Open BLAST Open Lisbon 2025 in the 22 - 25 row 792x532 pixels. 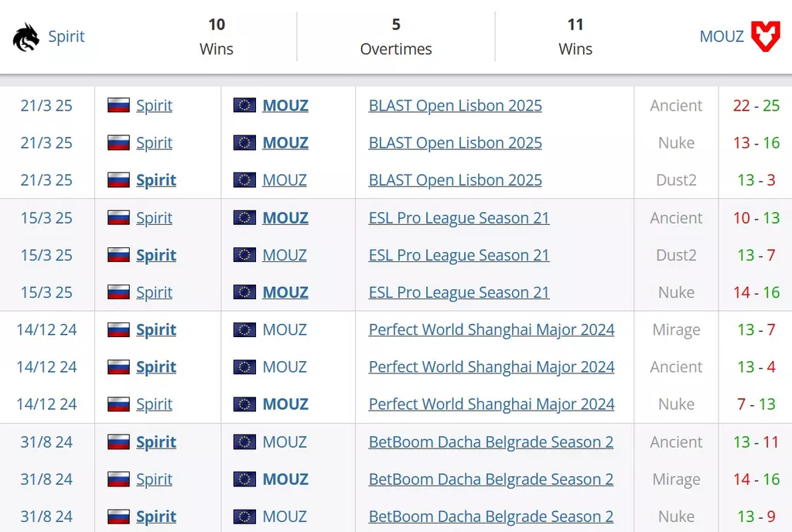(x=455, y=105)
